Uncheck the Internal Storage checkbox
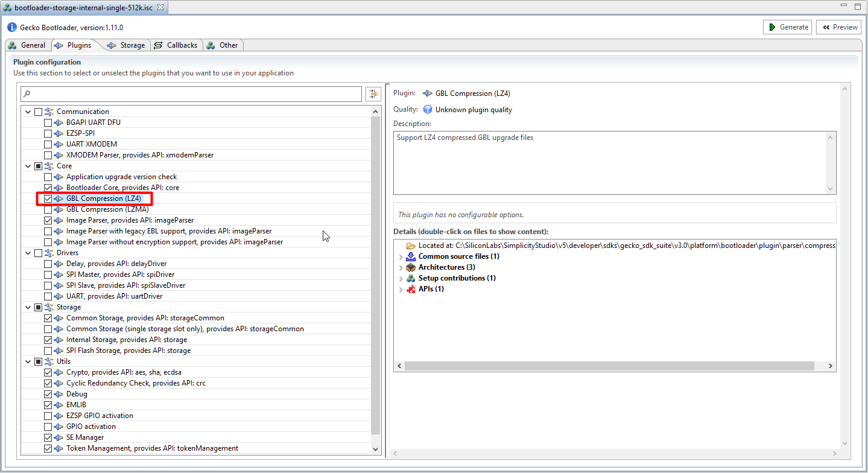The width and height of the screenshot is (868, 473). click(48, 340)
